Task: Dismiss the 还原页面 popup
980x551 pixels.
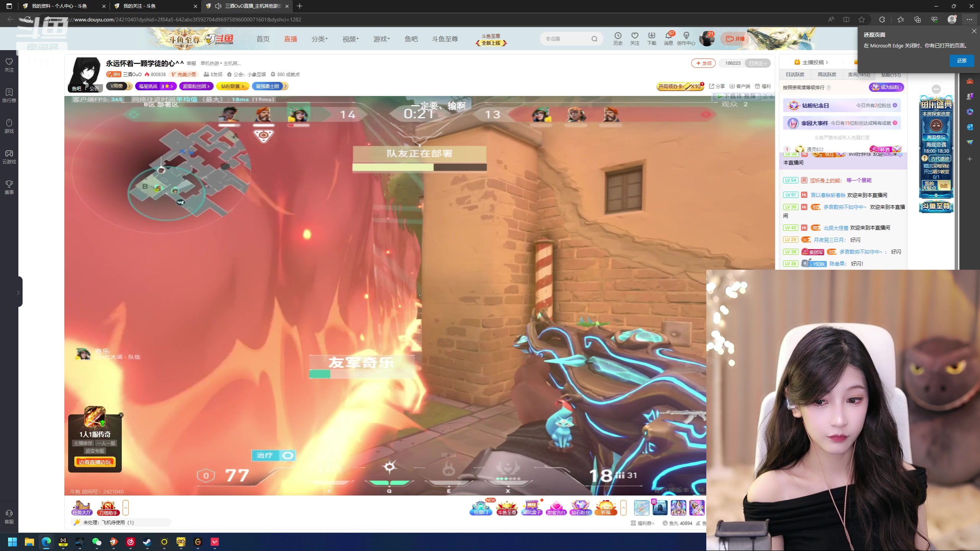Action: 974,31
